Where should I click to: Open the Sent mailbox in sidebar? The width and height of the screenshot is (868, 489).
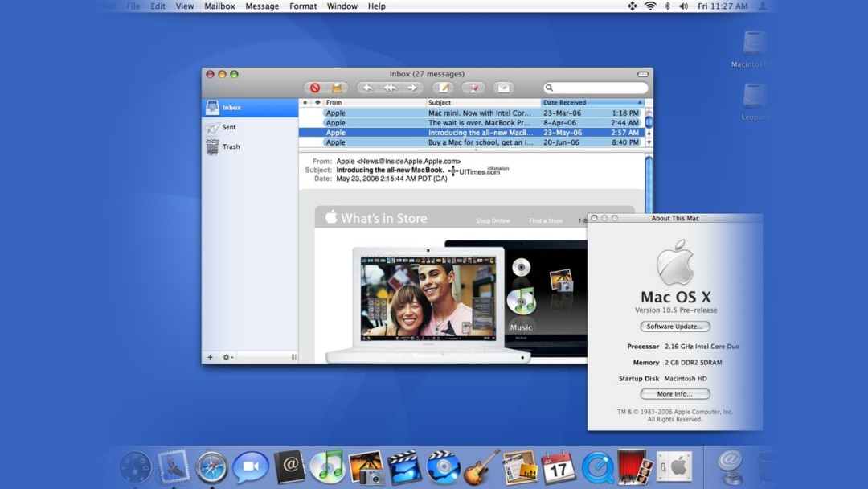point(229,127)
